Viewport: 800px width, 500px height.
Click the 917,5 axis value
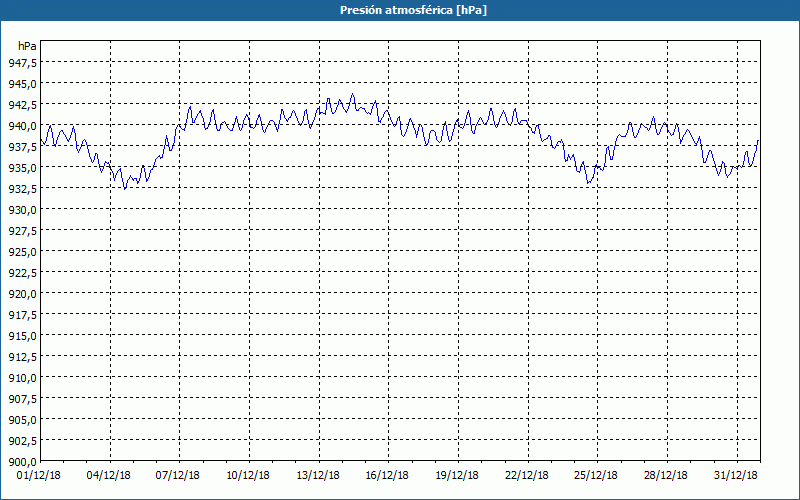[22, 315]
